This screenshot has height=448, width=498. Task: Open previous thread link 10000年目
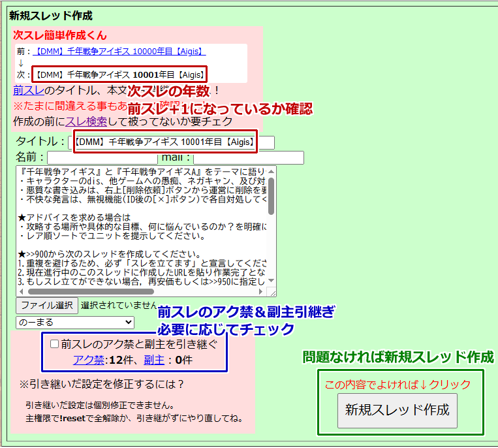pos(119,51)
